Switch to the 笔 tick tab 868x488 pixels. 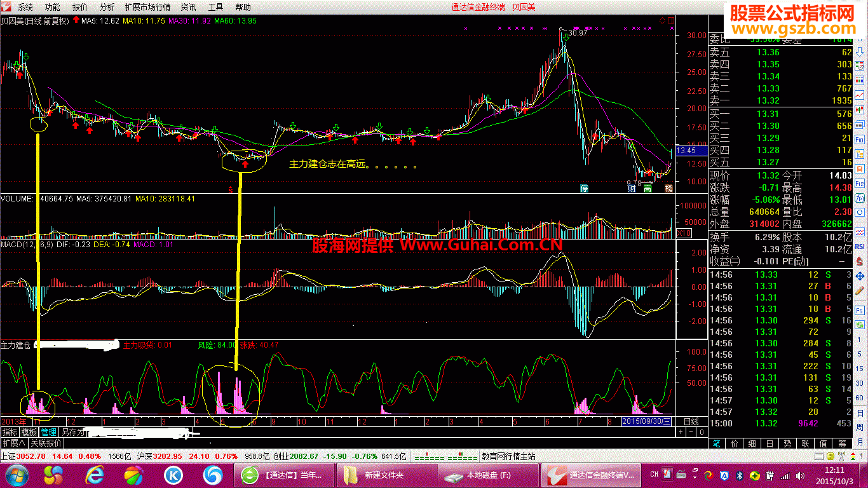coord(717,443)
